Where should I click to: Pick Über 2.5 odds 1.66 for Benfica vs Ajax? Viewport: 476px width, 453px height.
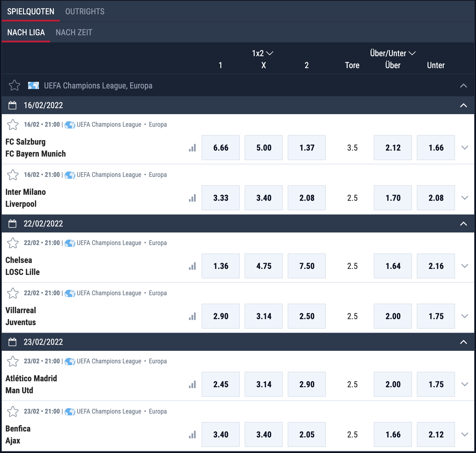393,434
